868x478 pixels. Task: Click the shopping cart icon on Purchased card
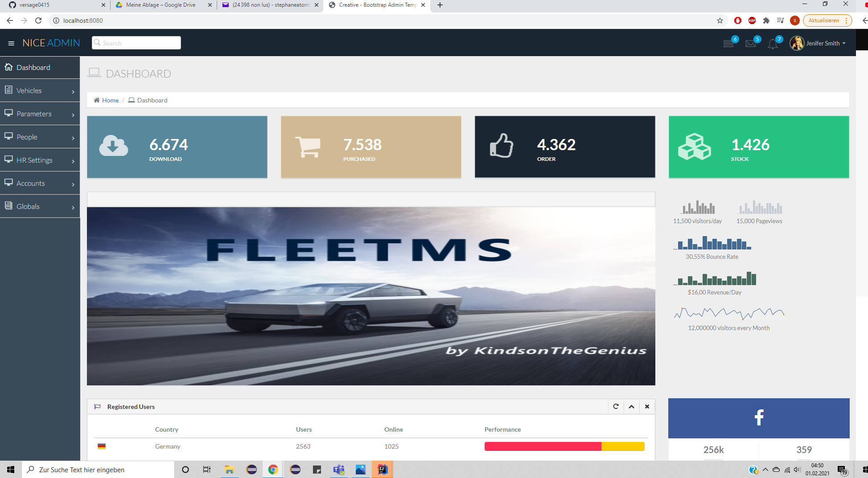point(308,147)
